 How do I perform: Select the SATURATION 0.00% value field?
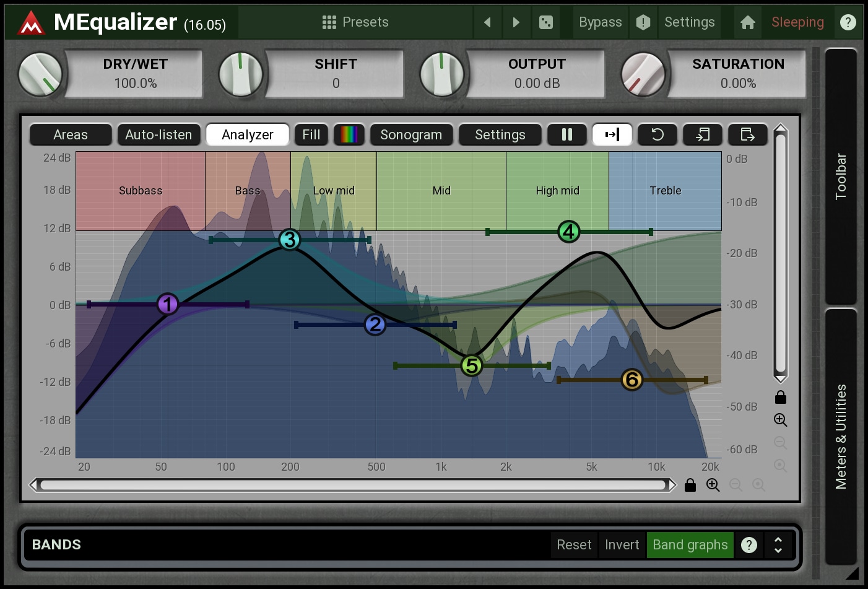coord(738,74)
